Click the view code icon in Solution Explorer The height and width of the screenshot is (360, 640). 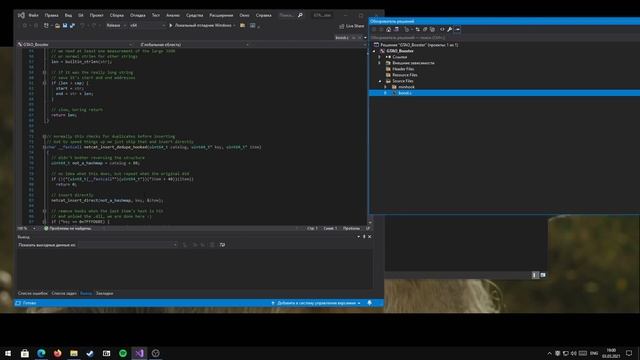pyautogui.click(x=442, y=29)
